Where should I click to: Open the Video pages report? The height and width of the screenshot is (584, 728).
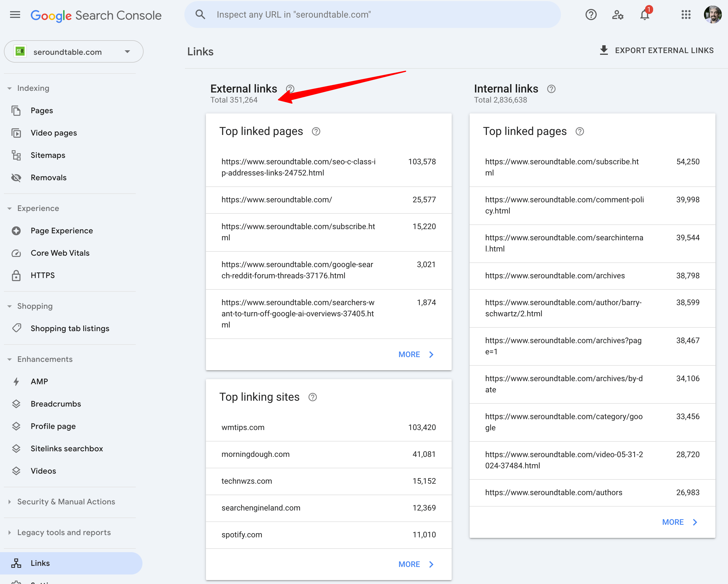pos(54,133)
